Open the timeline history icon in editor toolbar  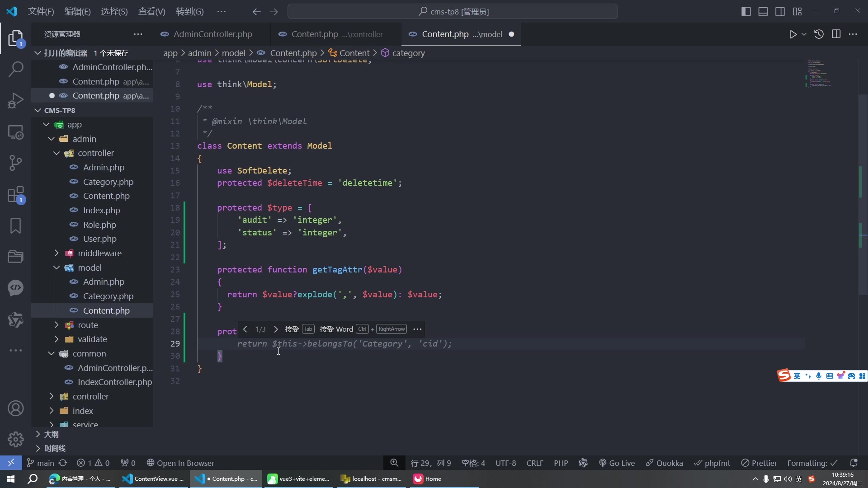(819, 34)
